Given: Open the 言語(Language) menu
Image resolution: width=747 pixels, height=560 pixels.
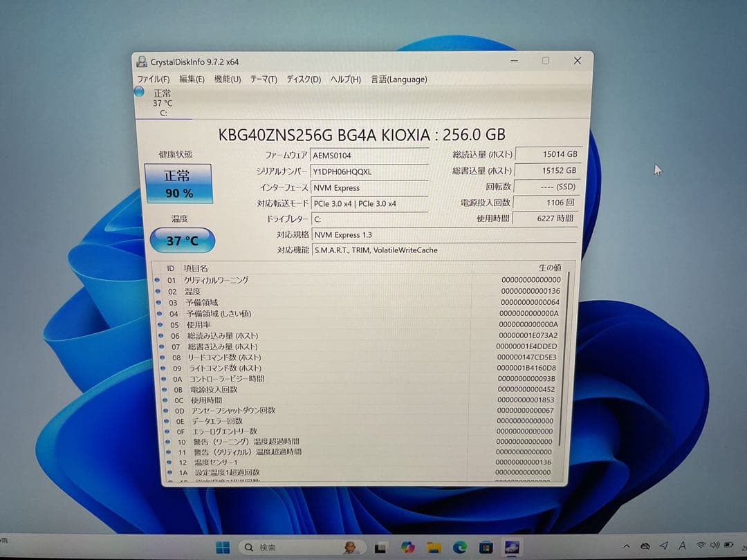Looking at the screenshot, I should [398, 80].
